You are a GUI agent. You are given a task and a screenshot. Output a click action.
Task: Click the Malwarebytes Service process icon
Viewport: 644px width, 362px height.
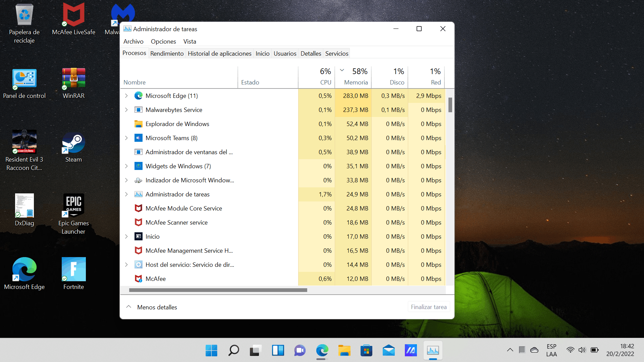(138, 110)
